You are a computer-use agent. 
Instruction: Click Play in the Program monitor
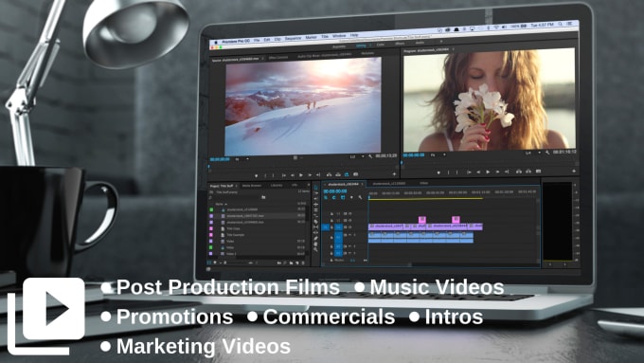(x=488, y=172)
